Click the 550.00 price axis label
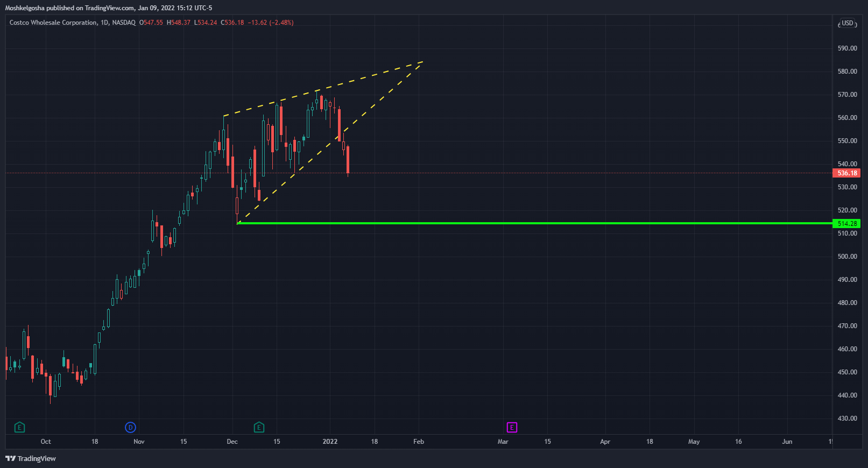The image size is (868, 468). (x=847, y=141)
